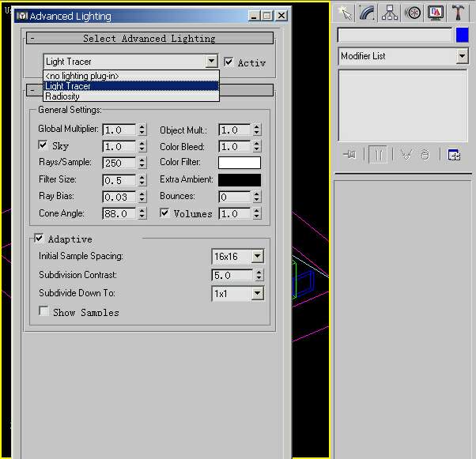Toggle the Active checkbox
The height and width of the screenshot is (459, 476).
click(229, 62)
